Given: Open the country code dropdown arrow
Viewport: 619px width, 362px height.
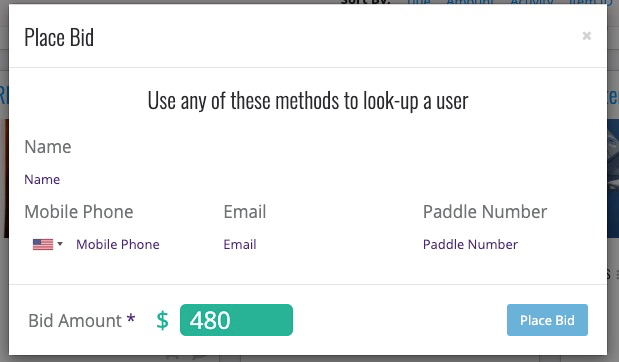Looking at the screenshot, I should tap(60, 244).
